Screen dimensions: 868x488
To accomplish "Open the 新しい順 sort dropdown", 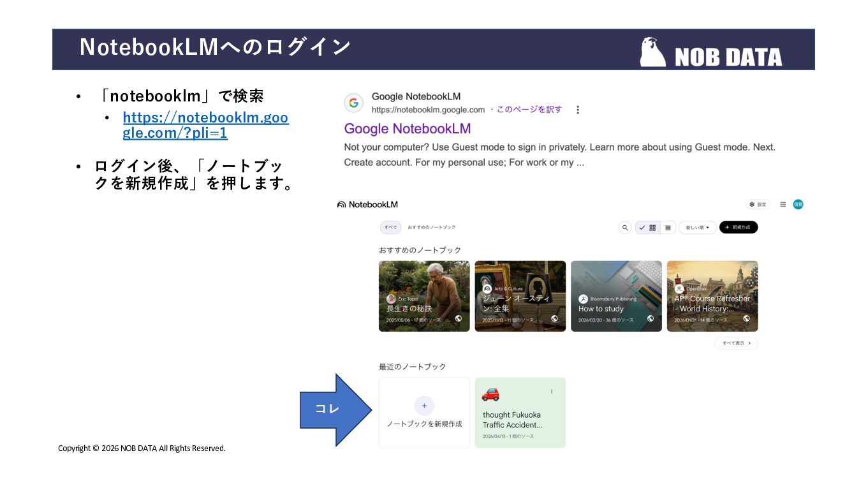I will (697, 228).
